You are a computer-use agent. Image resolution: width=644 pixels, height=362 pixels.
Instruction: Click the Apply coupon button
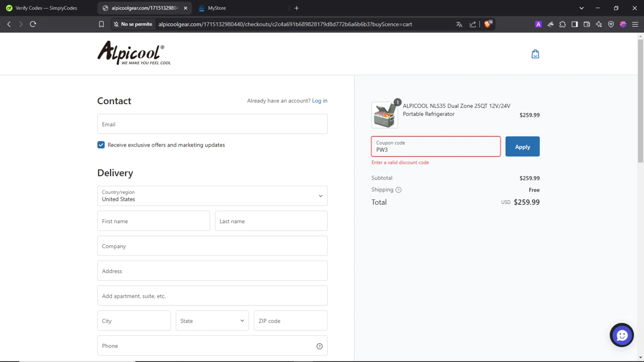tap(522, 147)
